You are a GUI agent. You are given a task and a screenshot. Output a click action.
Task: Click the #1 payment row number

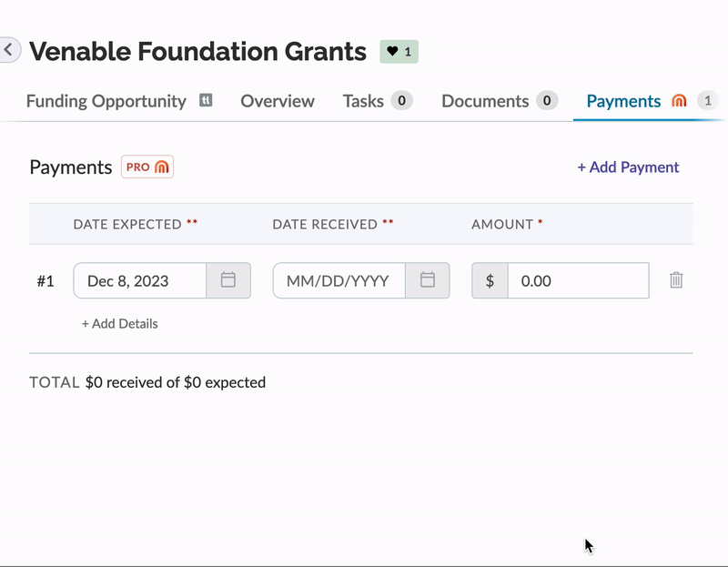coord(45,281)
